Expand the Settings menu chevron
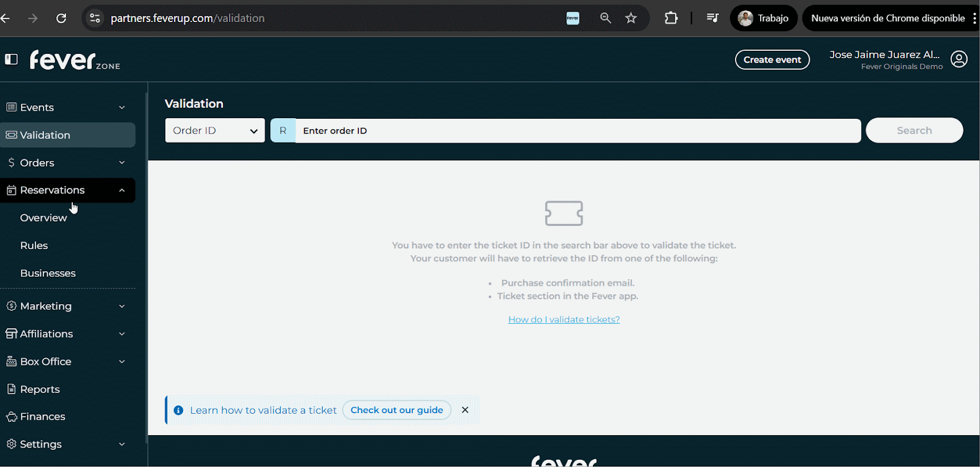Screen dimensions: 980x467 (122, 444)
